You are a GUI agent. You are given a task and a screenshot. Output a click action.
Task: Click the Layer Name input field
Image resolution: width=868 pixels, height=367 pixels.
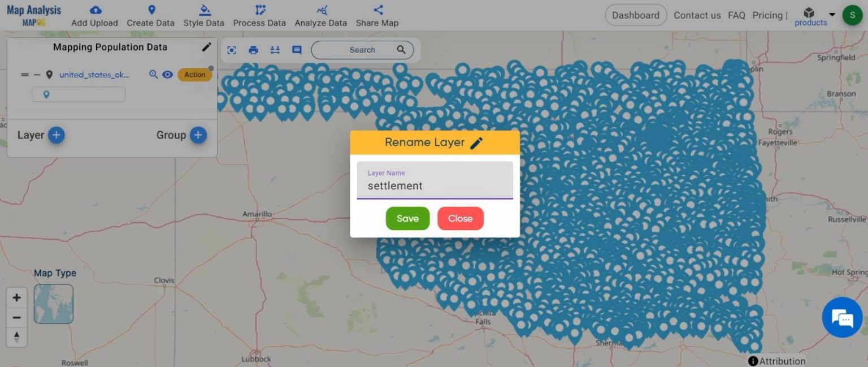click(435, 180)
